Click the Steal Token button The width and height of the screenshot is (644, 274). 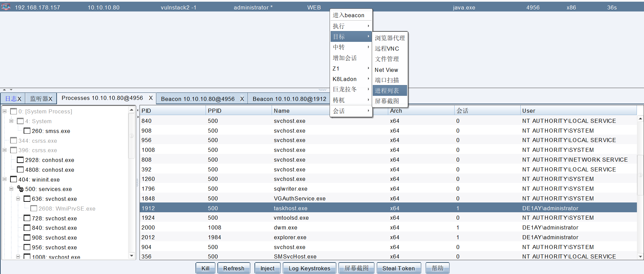coord(399,268)
